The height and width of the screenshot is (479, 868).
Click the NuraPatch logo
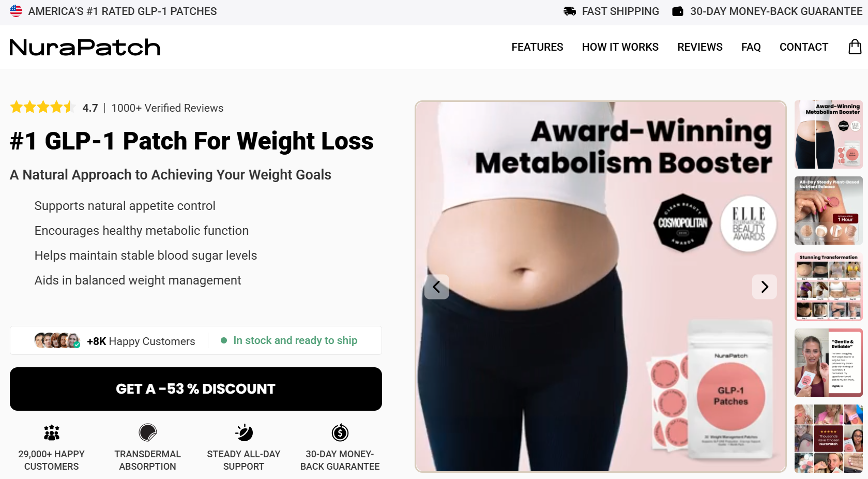click(85, 47)
